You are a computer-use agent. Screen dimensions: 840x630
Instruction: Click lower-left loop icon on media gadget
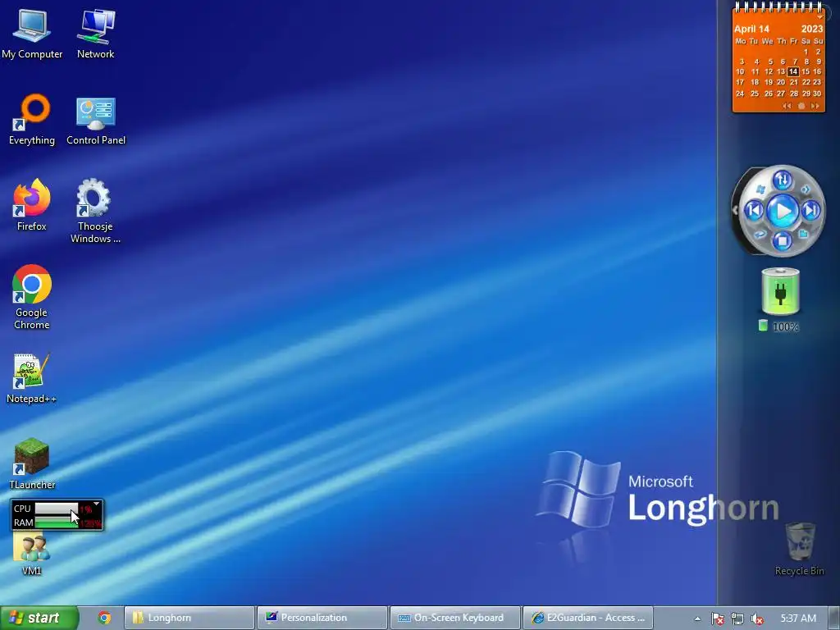tap(760, 234)
